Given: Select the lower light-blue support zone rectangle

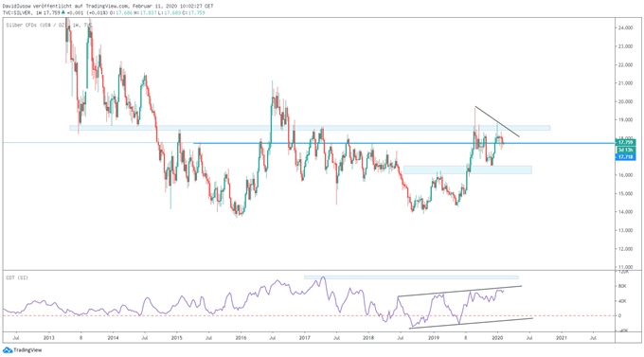Looking at the screenshot, I should click(x=468, y=170).
